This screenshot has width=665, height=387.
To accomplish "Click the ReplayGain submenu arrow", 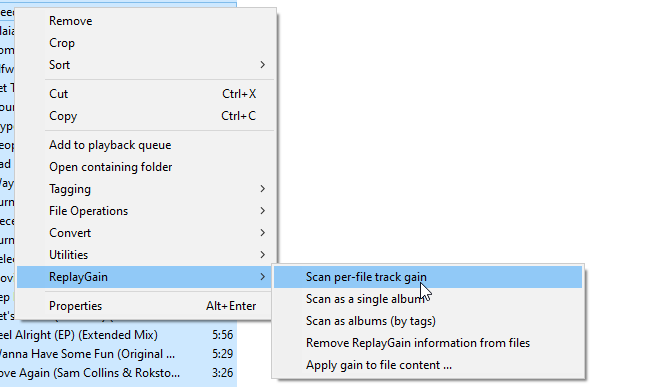I will pos(263,277).
